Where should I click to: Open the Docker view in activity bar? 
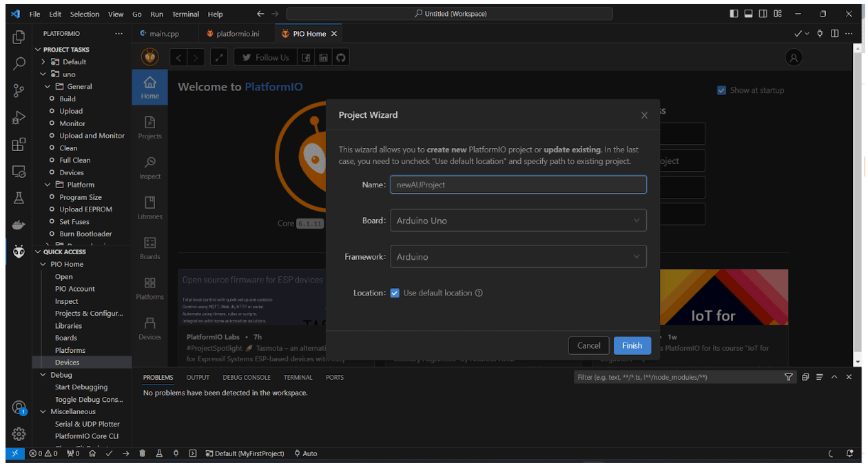[19, 225]
